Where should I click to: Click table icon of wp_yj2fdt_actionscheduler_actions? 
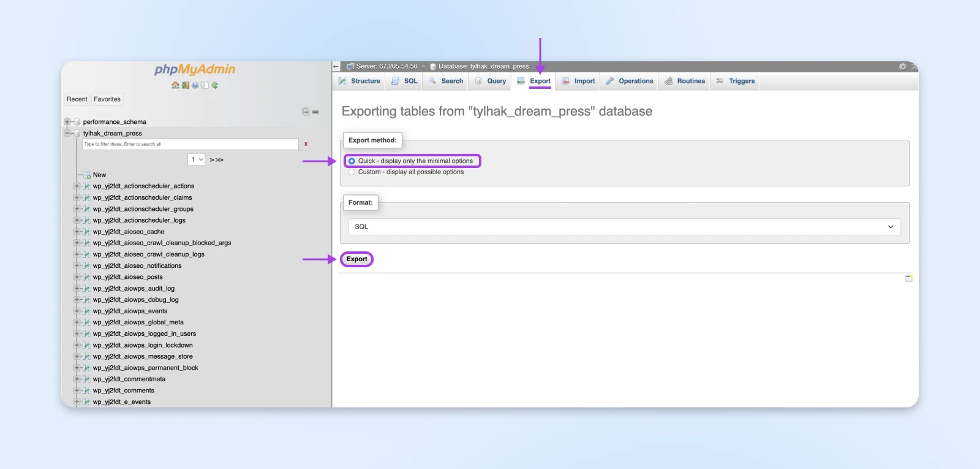(x=87, y=186)
